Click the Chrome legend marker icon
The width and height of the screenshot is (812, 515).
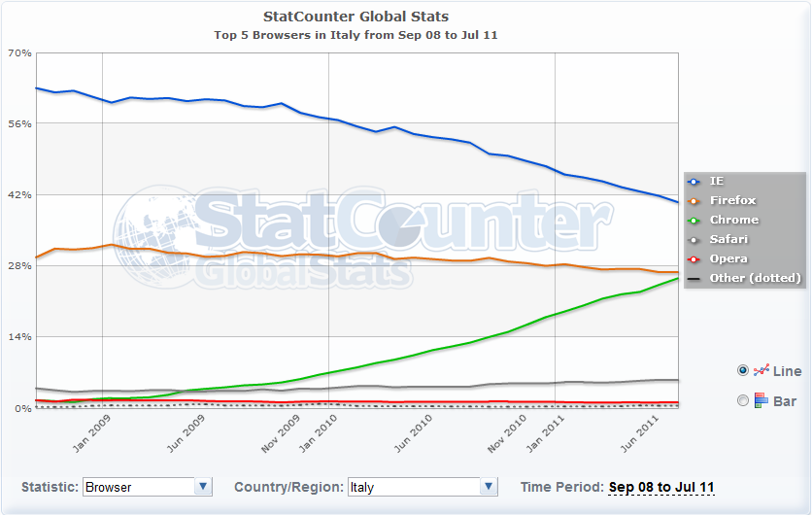click(x=694, y=221)
